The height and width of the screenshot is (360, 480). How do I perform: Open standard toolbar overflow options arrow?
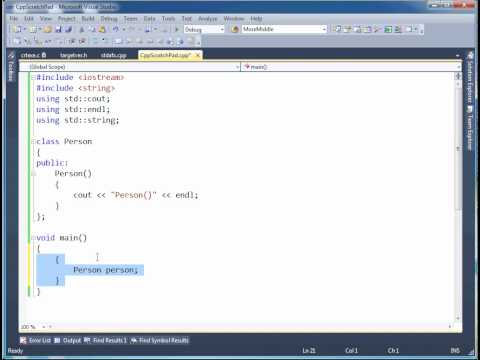pos(422,30)
